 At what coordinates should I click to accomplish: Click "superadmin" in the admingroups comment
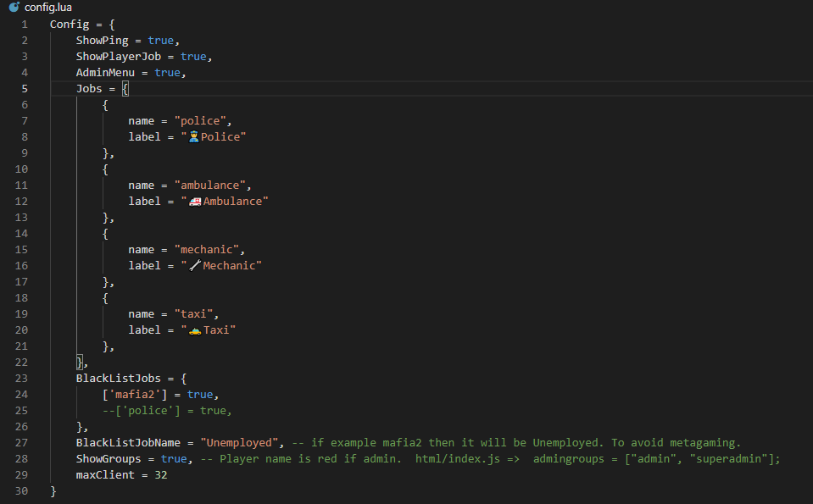(728, 459)
